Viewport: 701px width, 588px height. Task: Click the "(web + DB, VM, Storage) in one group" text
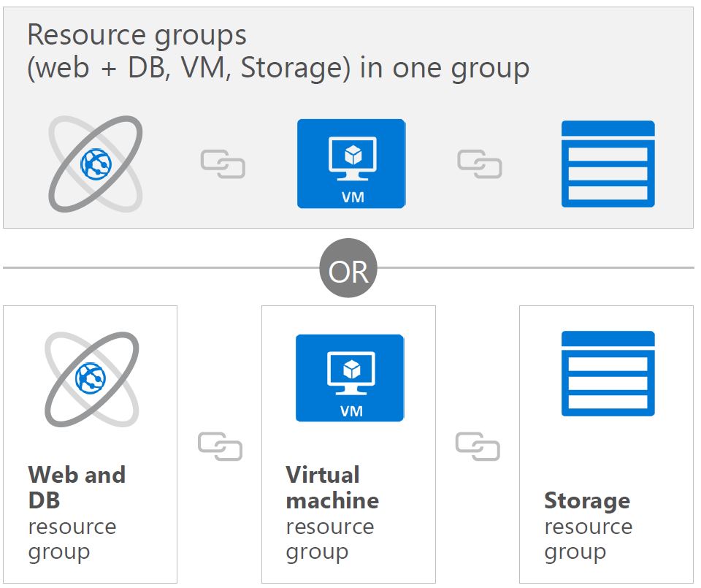(278, 69)
